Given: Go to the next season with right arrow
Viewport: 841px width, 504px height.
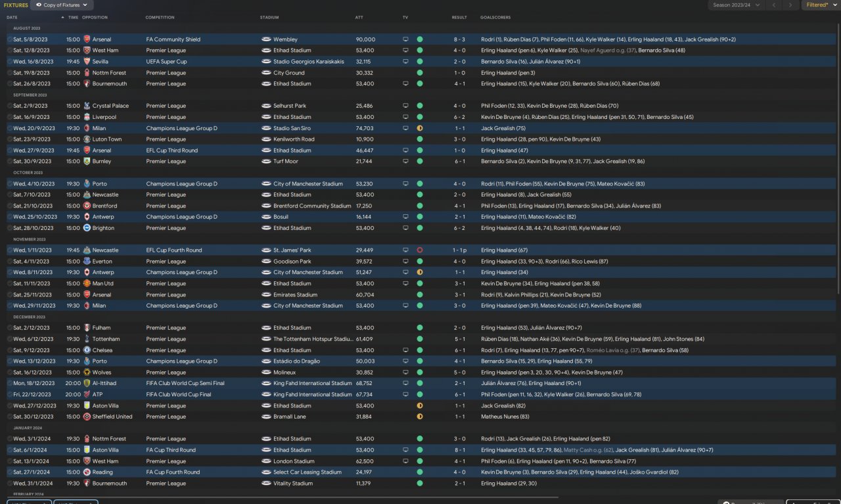Looking at the screenshot, I should 790,5.
